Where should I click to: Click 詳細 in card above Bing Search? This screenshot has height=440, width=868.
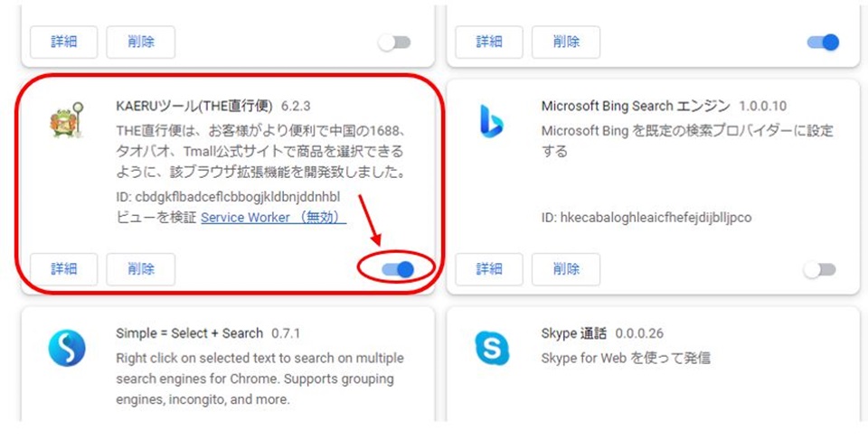pyautogui.click(x=489, y=42)
